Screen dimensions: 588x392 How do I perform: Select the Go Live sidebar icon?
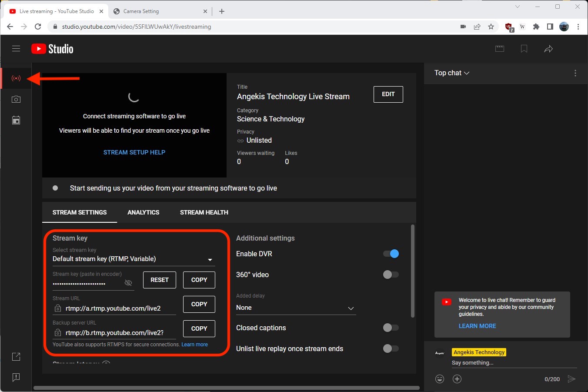tap(16, 78)
